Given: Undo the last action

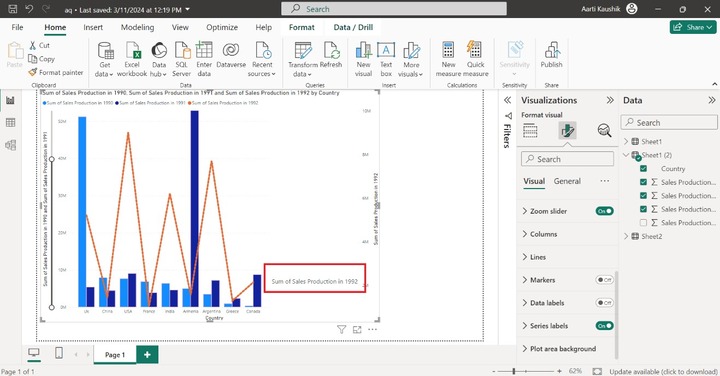Looking at the screenshot, I should tap(29, 9).
